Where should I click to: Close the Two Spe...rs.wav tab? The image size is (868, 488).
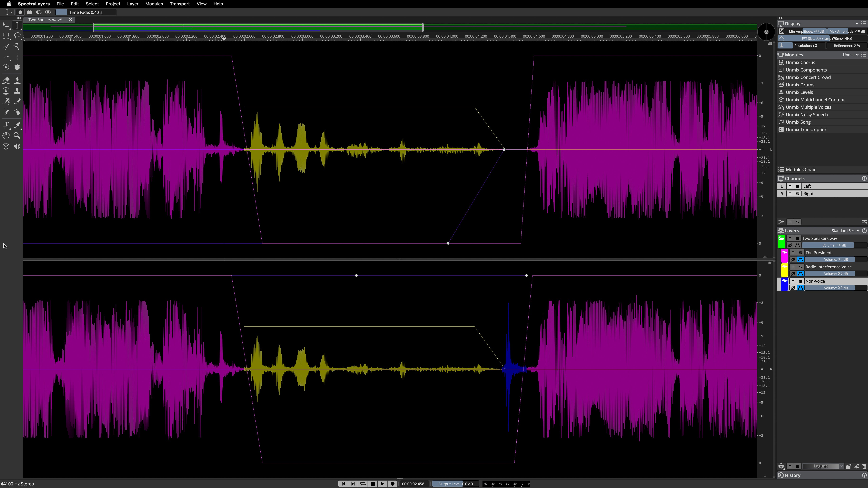tap(70, 19)
